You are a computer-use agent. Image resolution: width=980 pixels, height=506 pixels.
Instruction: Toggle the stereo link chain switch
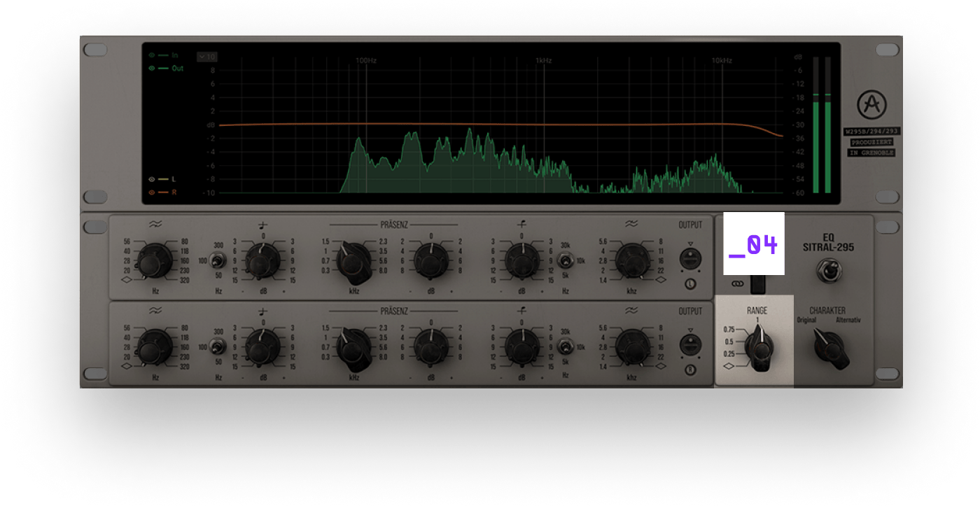759,284
